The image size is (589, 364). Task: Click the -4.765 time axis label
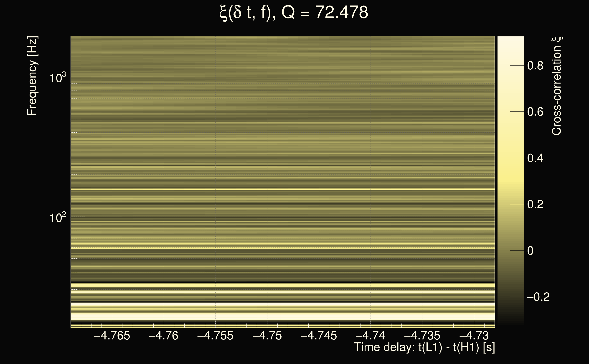(112, 336)
